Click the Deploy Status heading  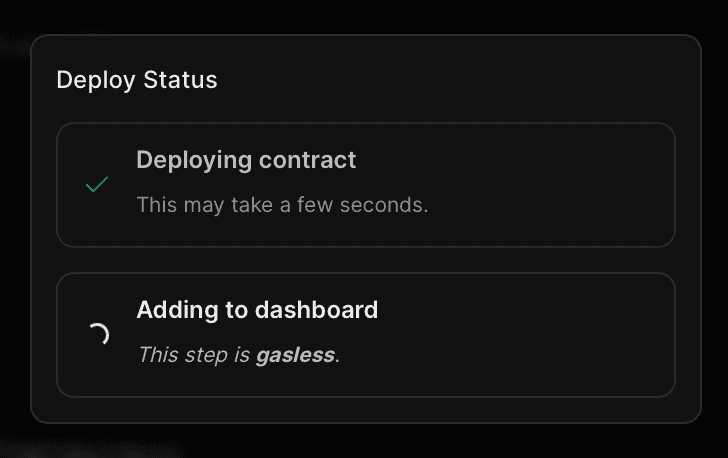[x=136, y=80]
